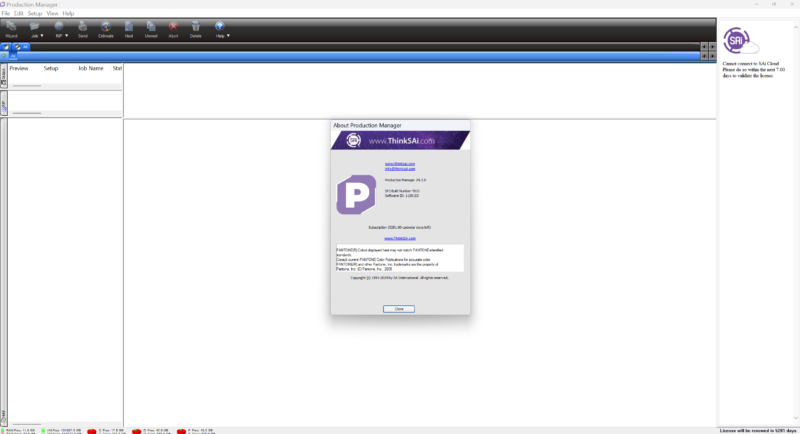This screenshot has height=434, width=800.
Task: Open the Job dropdown arrow
Action: [x=42, y=36]
